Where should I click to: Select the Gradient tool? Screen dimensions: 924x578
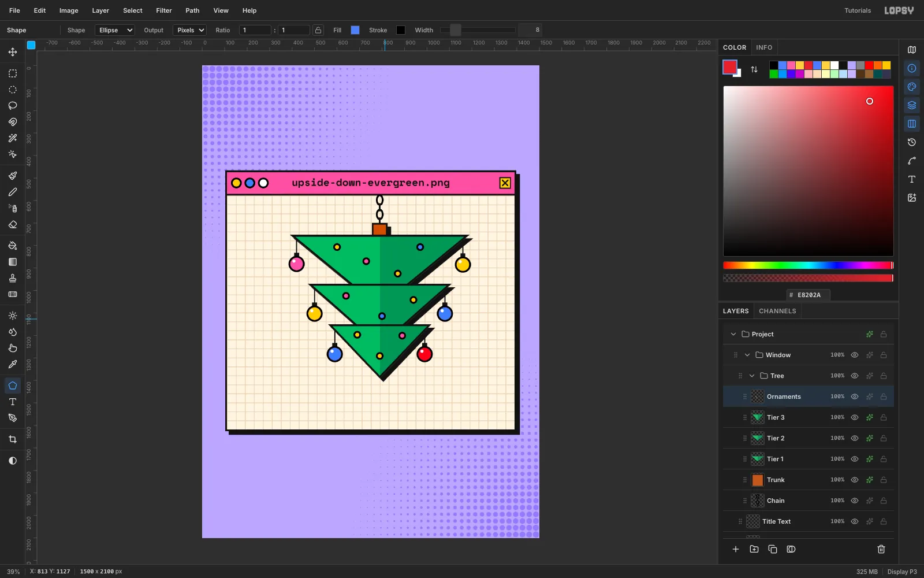click(12, 262)
